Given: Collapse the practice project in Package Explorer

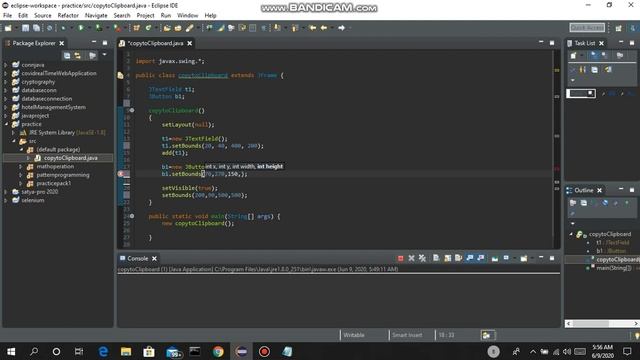Looking at the screenshot, I should pyautogui.click(x=6, y=124).
